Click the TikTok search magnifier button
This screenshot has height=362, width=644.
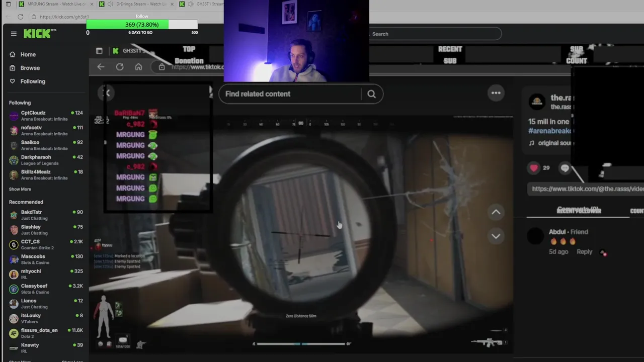click(x=372, y=94)
